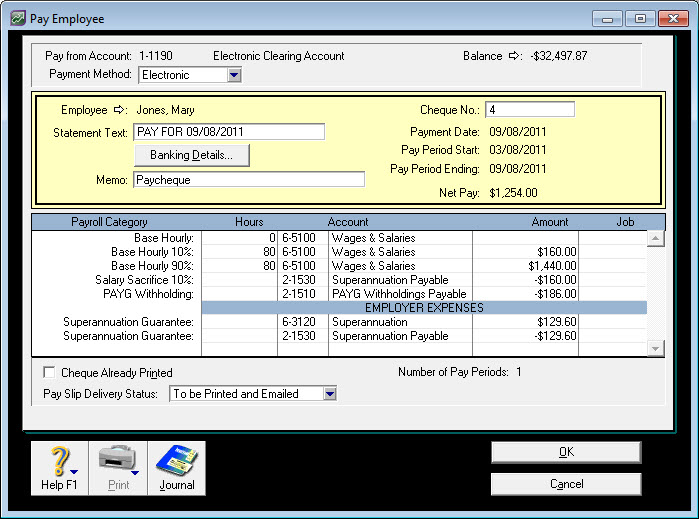Open the Payment Method dropdown

tap(233, 75)
